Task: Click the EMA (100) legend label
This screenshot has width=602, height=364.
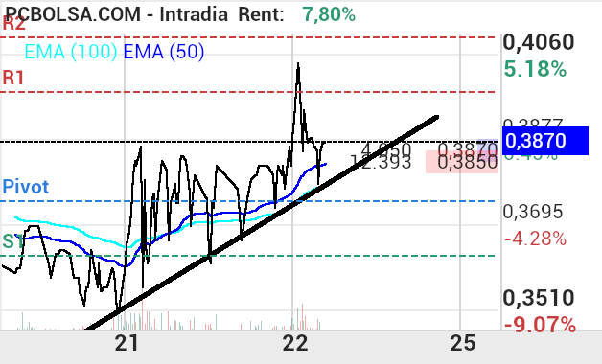Action: click(71, 52)
